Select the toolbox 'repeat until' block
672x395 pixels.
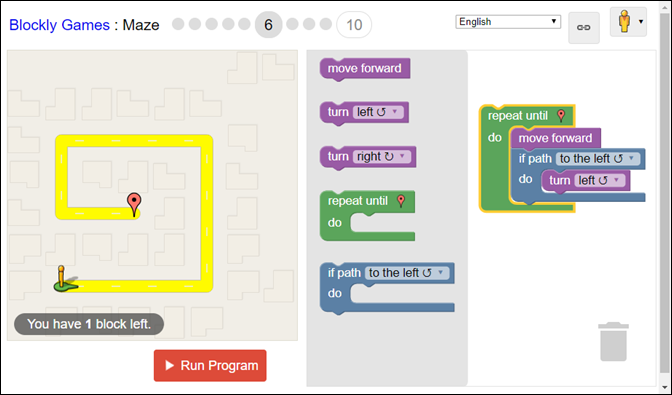coord(367,215)
